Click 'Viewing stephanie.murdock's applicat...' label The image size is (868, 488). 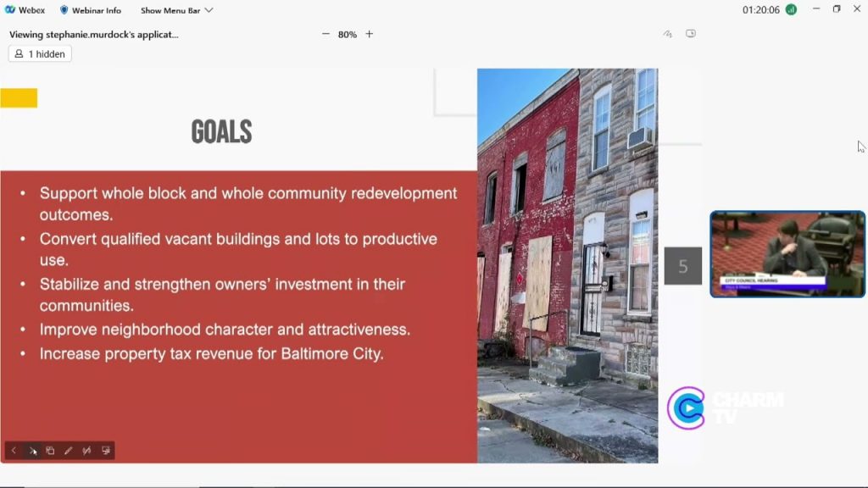pyautogui.click(x=93, y=34)
